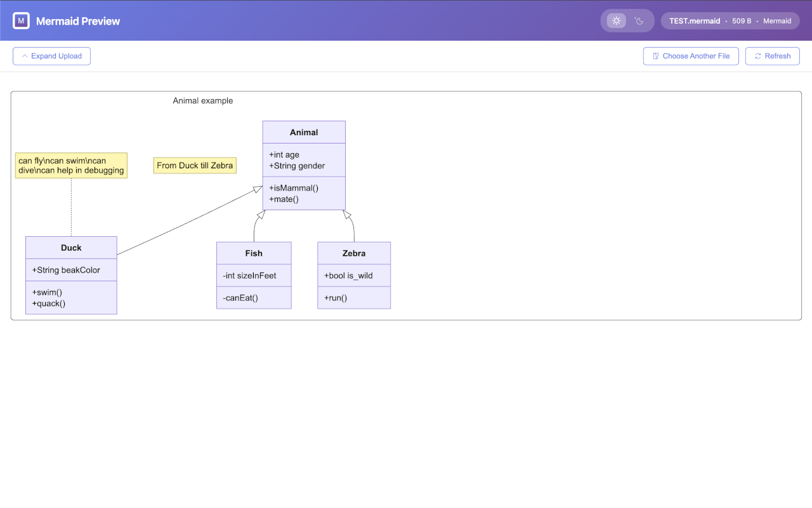The image size is (812, 508).
Task: Click the +isMammal() method
Action: click(x=294, y=188)
